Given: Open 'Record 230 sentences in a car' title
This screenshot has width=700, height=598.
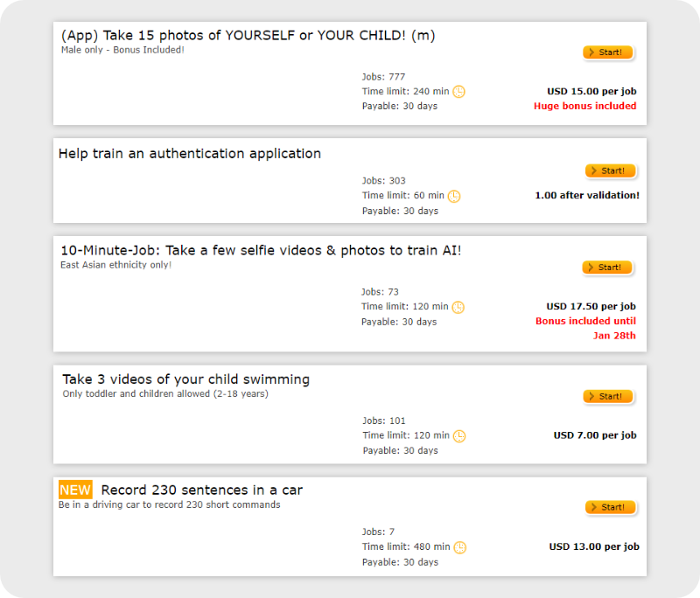Looking at the screenshot, I should coord(202,490).
